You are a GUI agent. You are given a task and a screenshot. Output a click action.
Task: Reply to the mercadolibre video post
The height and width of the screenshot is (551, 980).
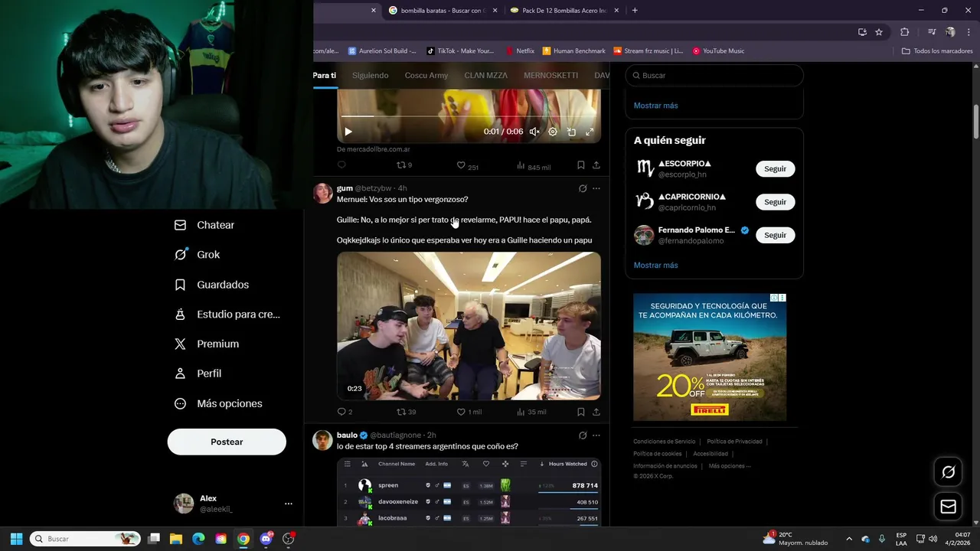341,165
